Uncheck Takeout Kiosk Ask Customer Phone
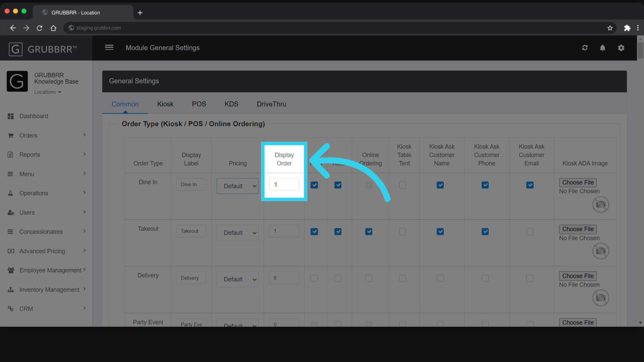Image resolution: width=644 pixels, height=362 pixels. pos(485,232)
